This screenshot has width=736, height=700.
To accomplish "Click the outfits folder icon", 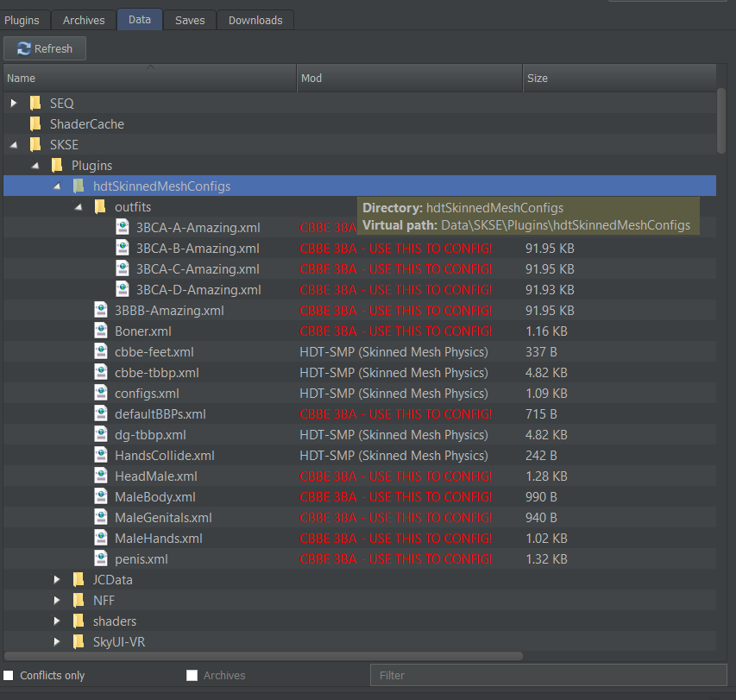I will 100,206.
